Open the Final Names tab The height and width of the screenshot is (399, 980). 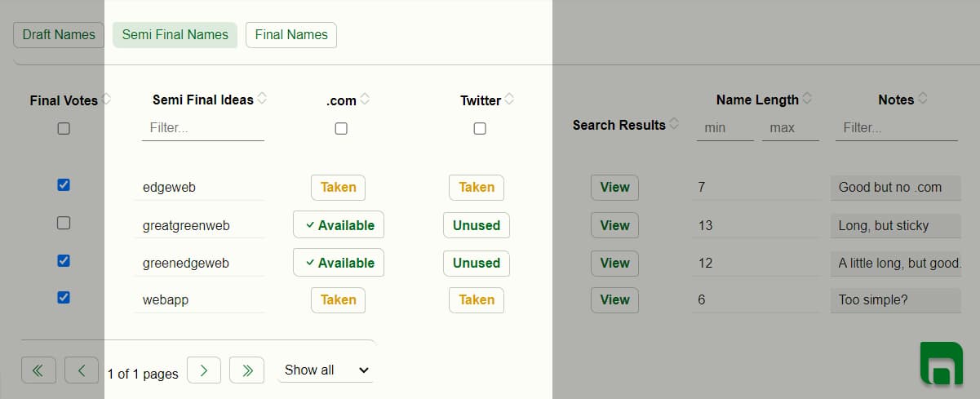click(291, 35)
